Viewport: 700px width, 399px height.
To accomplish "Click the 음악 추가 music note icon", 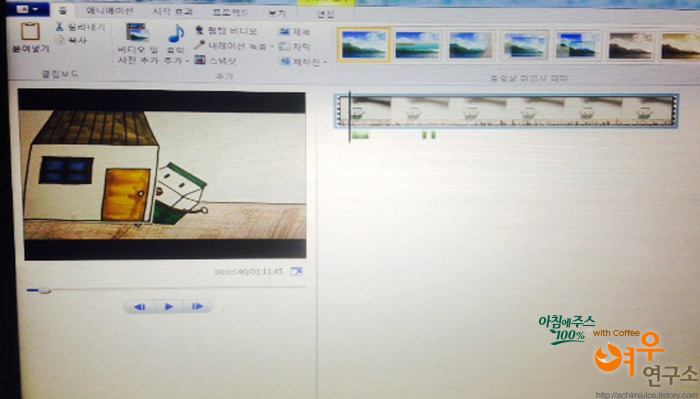I will point(176,33).
